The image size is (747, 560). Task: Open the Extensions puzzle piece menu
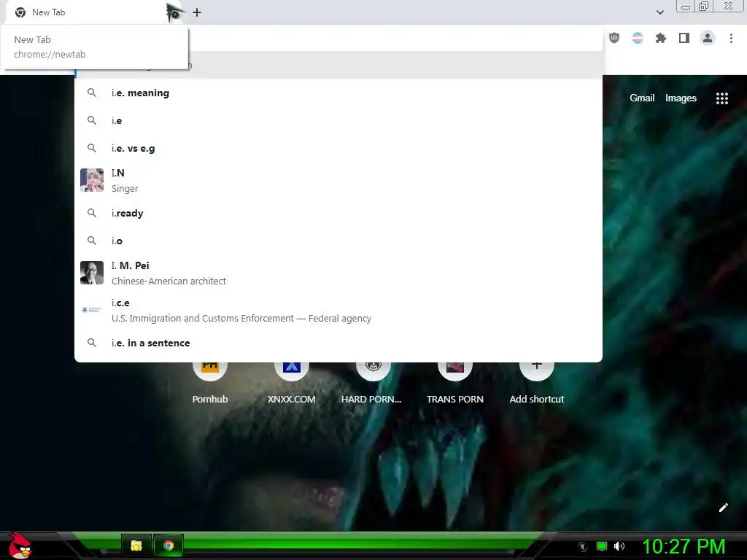(x=660, y=38)
